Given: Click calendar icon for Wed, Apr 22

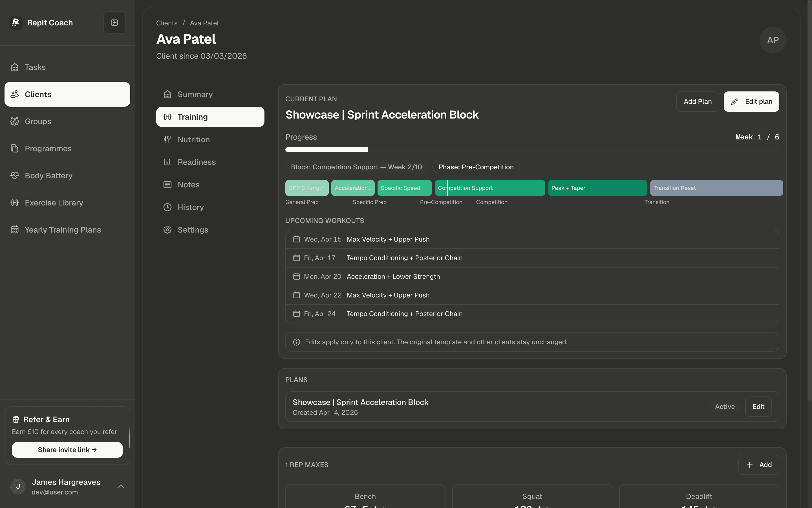Looking at the screenshot, I should [x=296, y=295].
